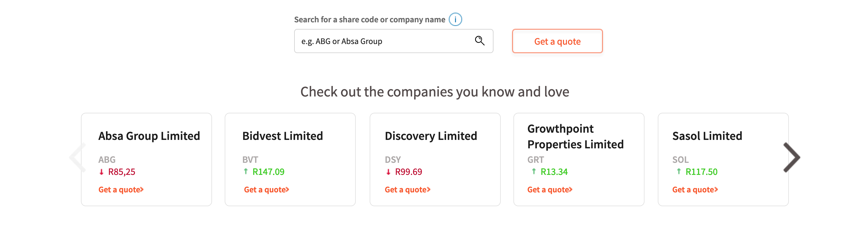Open Get a quote link for Discovery

click(407, 190)
